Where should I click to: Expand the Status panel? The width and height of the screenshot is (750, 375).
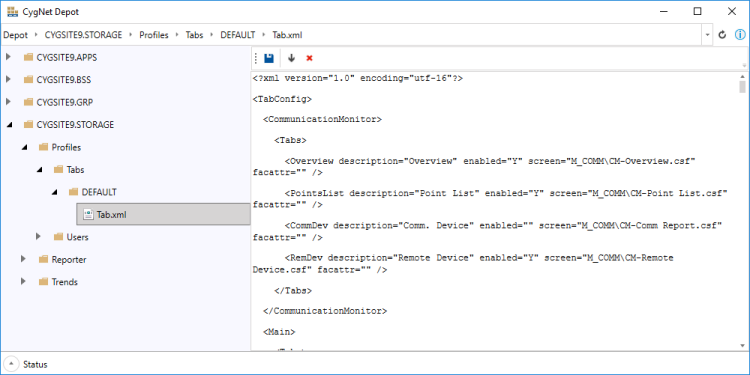12,364
